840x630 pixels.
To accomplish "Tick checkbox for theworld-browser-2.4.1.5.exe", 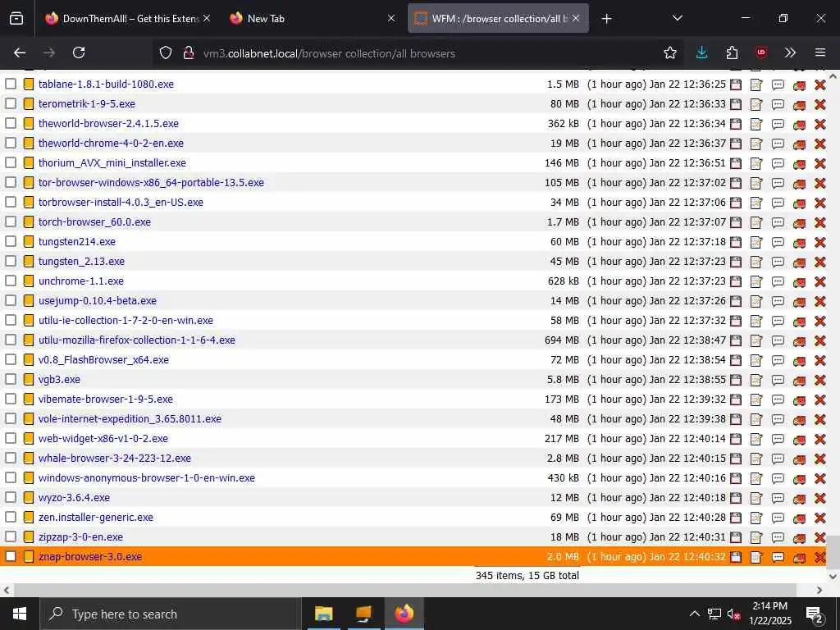I will (11, 123).
